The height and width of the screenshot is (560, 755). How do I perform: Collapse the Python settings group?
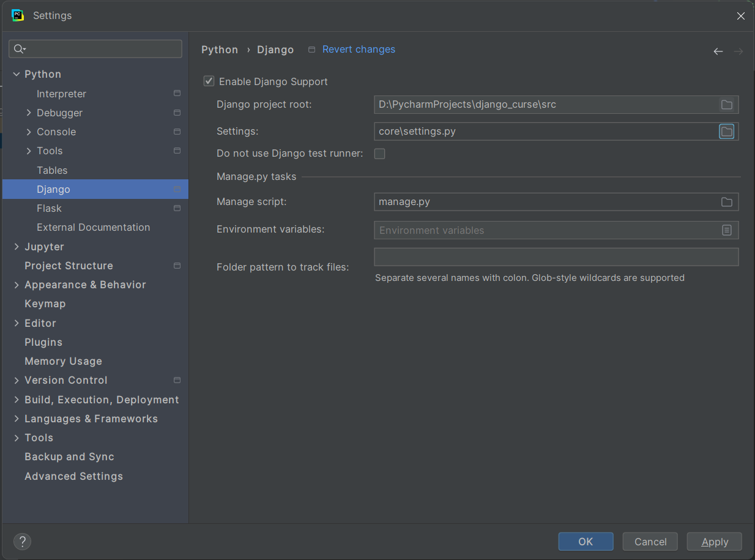(17, 74)
